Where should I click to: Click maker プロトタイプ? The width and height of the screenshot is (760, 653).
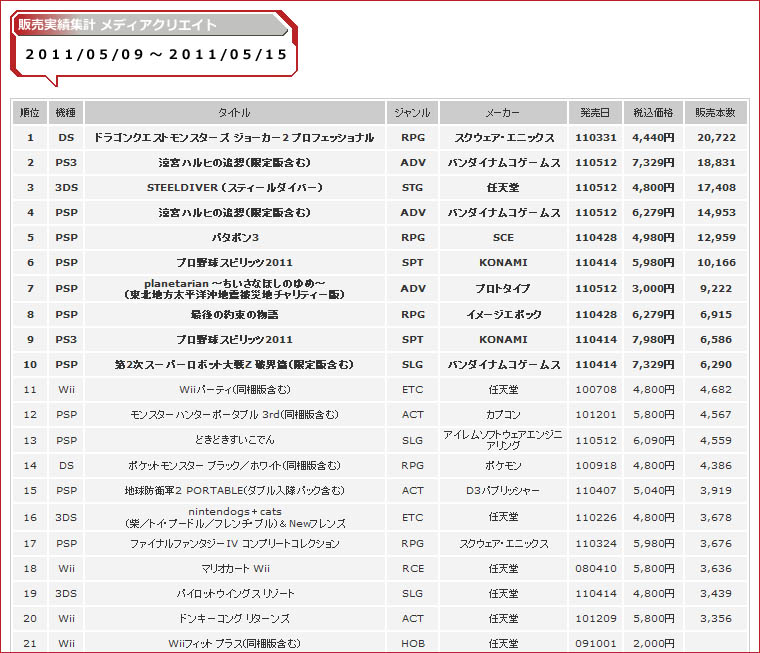click(x=503, y=289)
